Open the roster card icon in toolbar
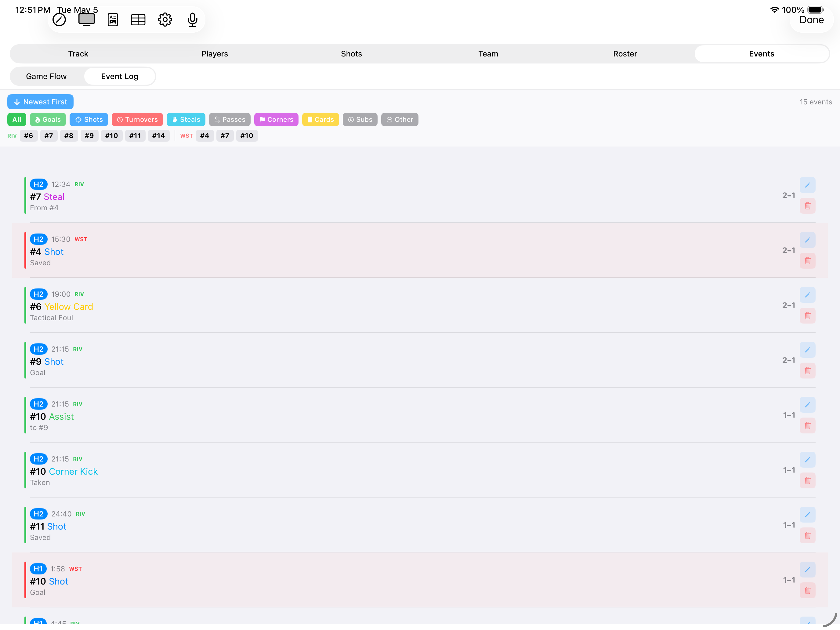 (113, 20)
